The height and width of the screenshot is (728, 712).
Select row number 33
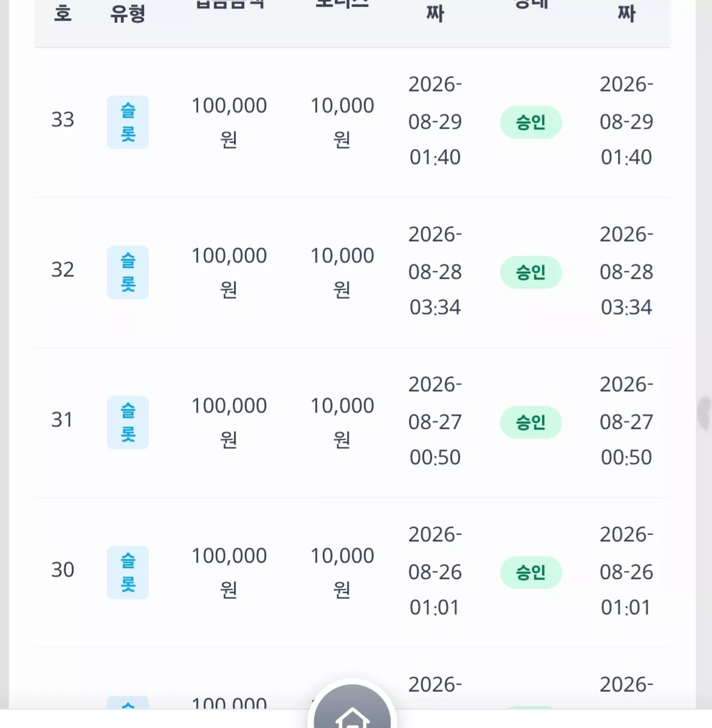(x=63, y=120)
